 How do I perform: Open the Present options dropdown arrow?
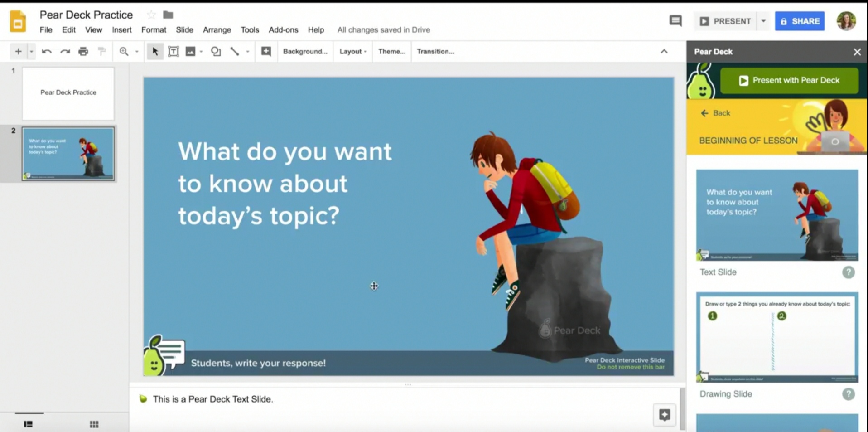point(763,21)
